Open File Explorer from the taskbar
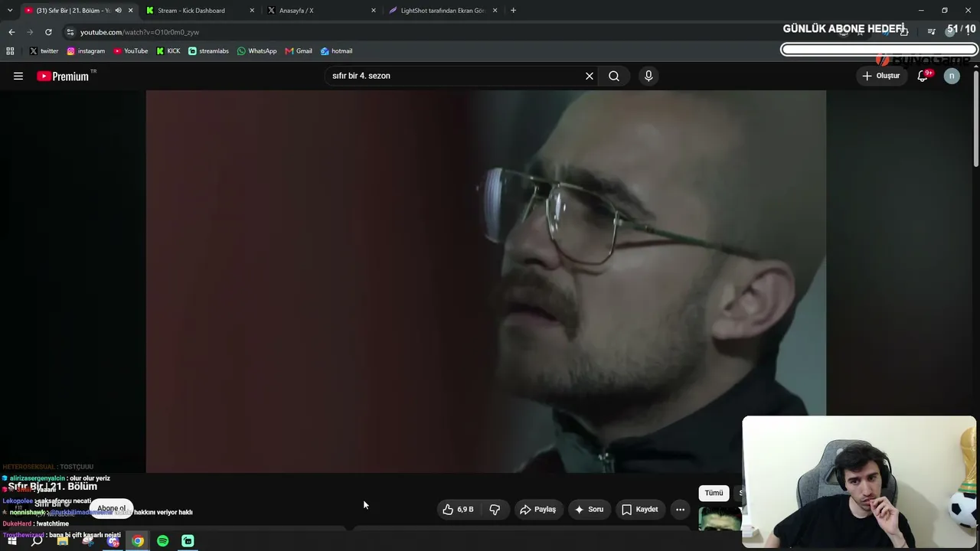This screenshot has width=980, height=551. pyautogui.click(x=63, y=541)
